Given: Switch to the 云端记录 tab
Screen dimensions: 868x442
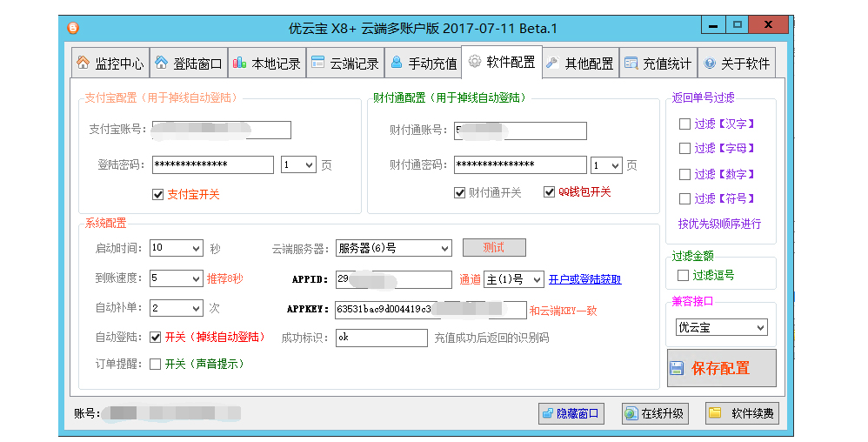Looking at the screenshot, I should click(344, 64).
